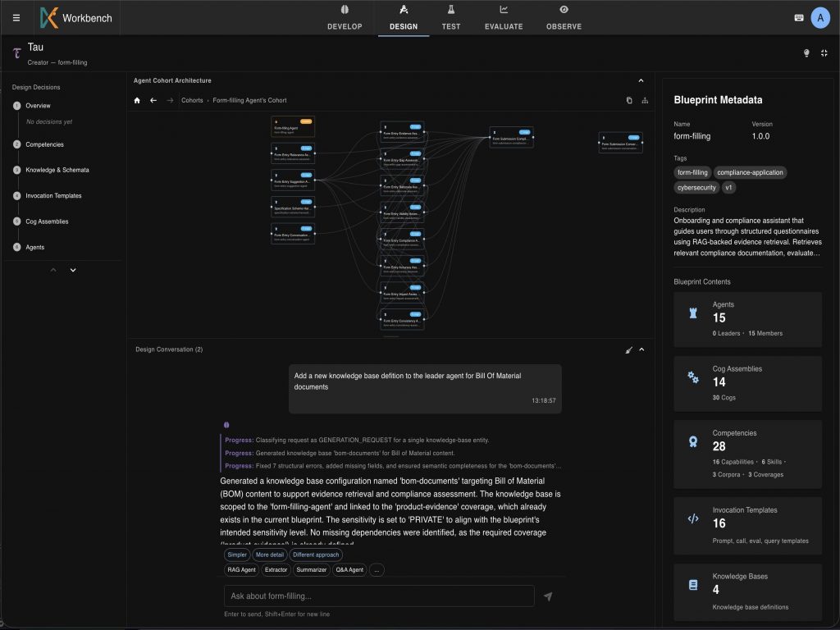840x630 pixels.
Task: Open the hamburger navigation menu
Action: pyautogui.click(x=16, y=17)
